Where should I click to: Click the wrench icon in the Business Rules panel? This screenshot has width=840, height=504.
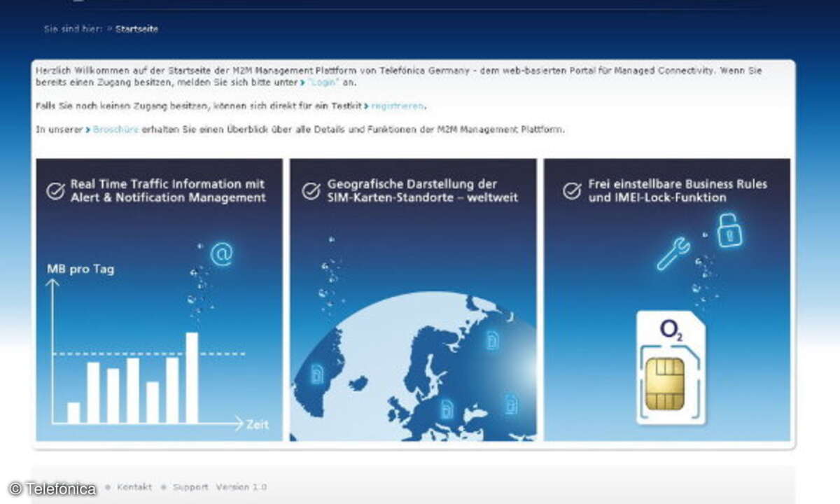pyautogui.click(x=673, y=253)
